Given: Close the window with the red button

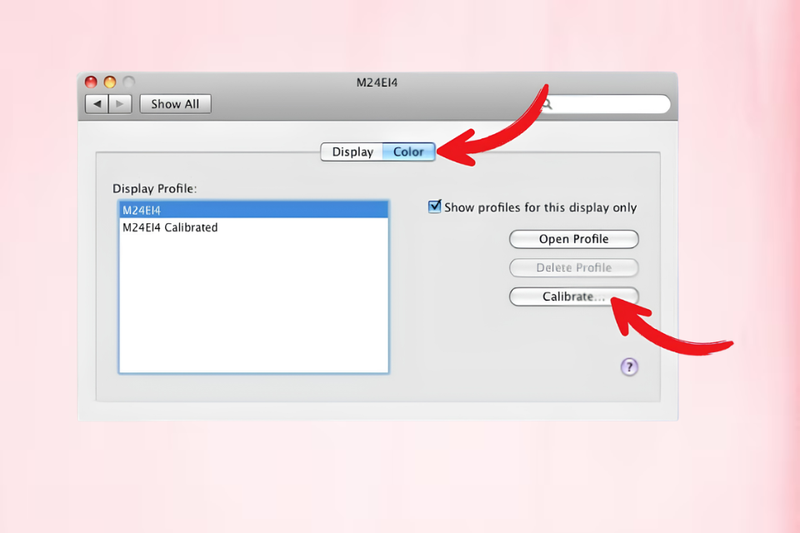Looking at the screenshot, I should [x=91, y=82].
